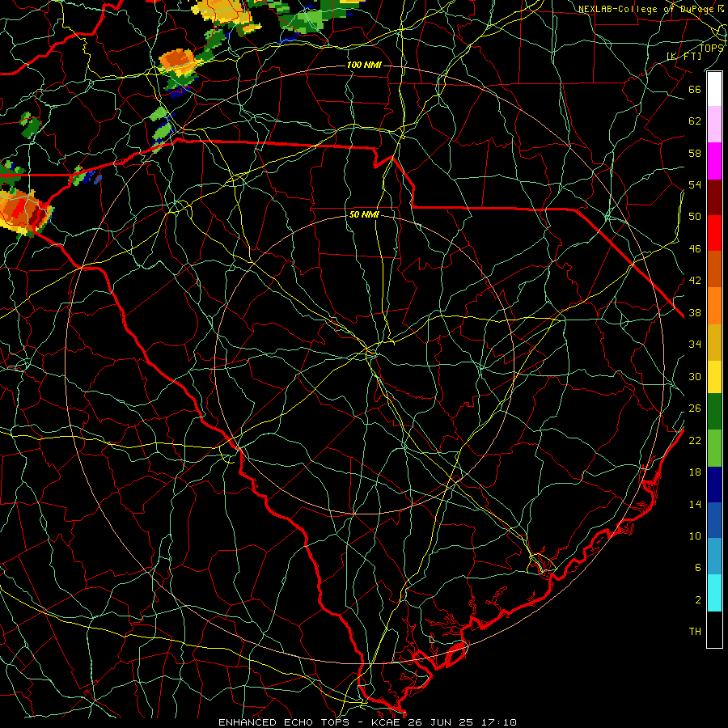Click the cyan legend swatch
The width and height of the screenshot is (728, 728).
click(x=714, y=593)
